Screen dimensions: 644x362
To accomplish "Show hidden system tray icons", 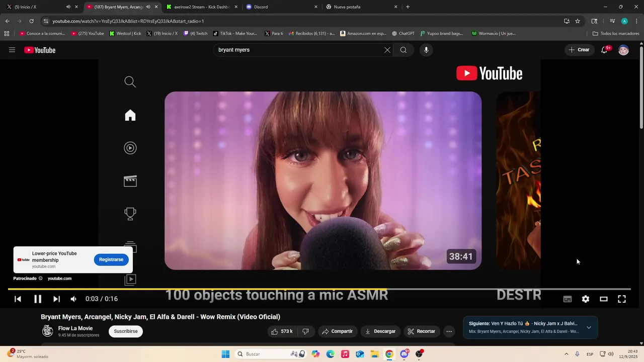I will 567,354.
